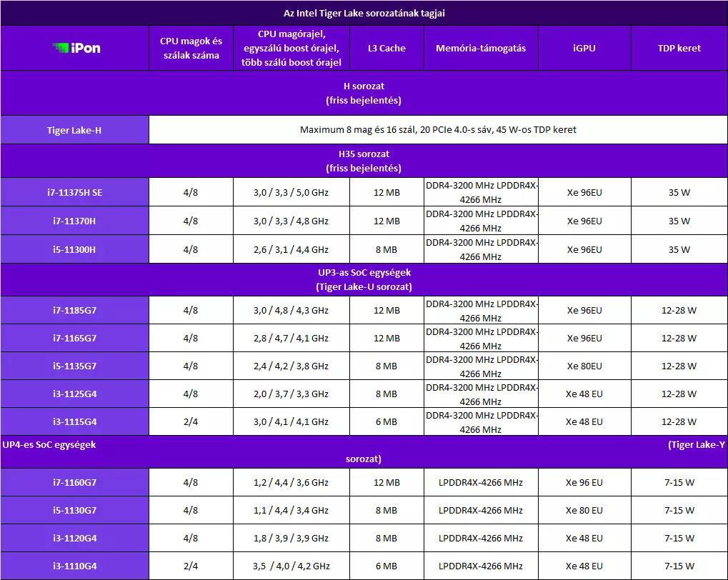Select the '3,0 / 3,3 / 4,8 GHz' clock cell

(x=291, y=221)
